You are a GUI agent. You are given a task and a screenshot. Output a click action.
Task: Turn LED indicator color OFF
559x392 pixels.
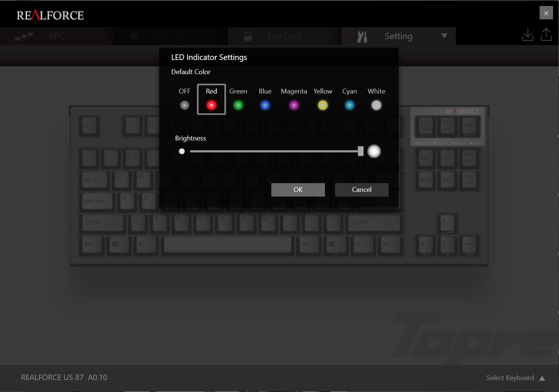(184, 105)
